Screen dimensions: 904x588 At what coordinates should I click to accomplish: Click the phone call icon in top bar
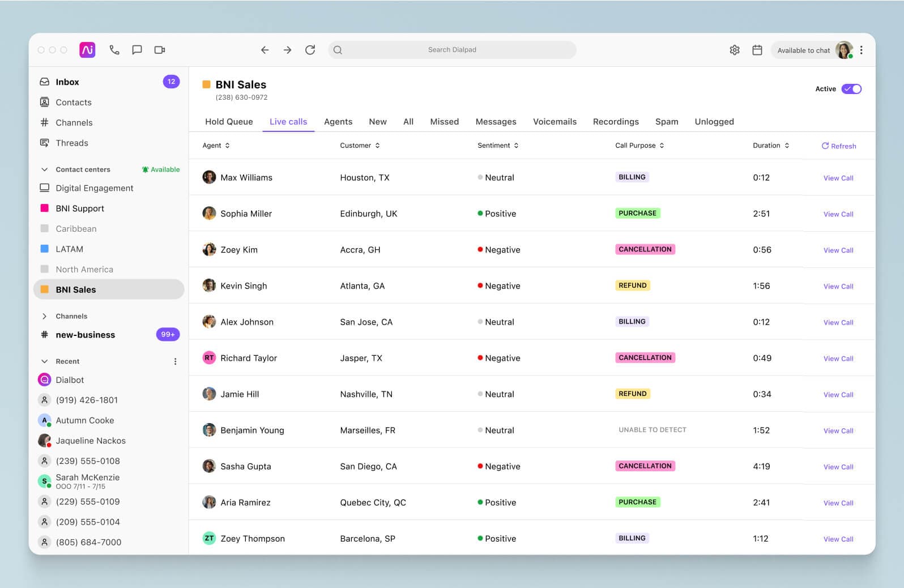pos(114,50)
